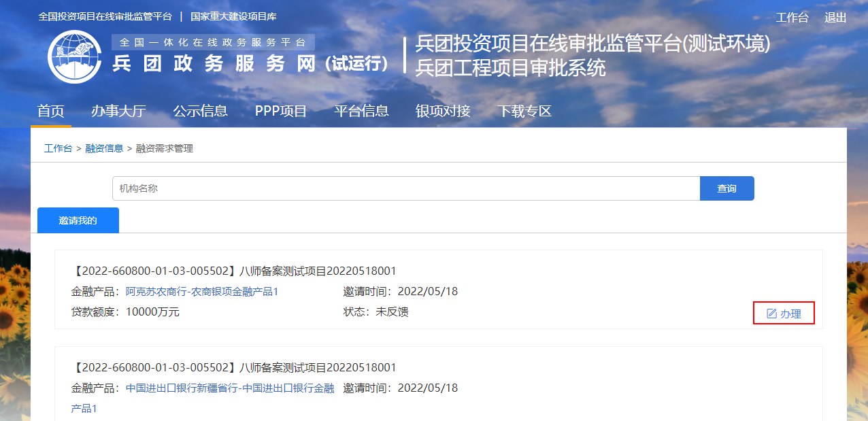Switch to 公示信息 menu item

click(200, 111)
